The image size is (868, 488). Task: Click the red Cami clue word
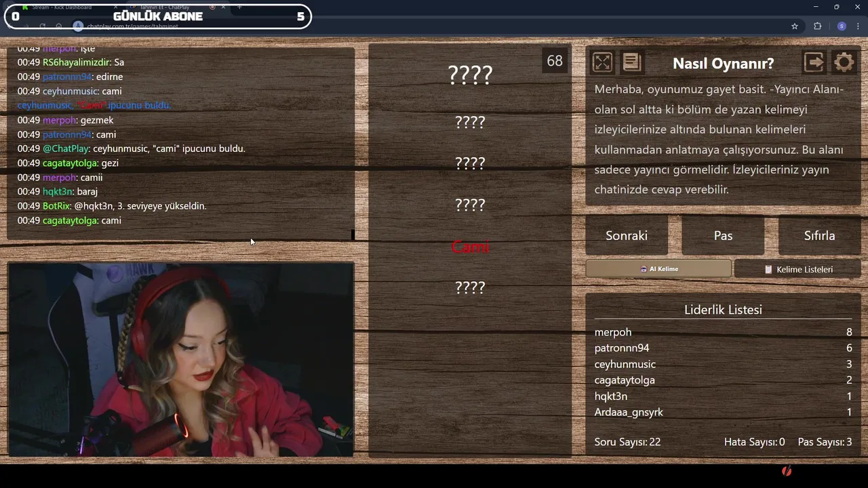coord(470,247)
